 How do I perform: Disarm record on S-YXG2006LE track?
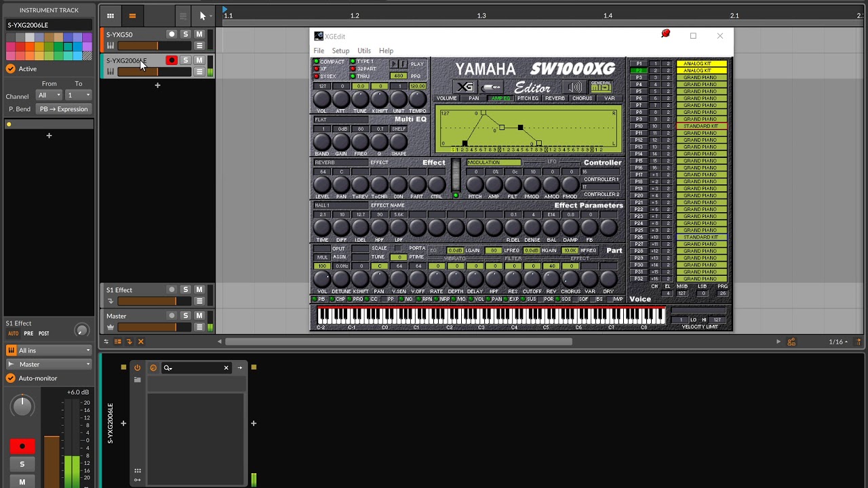172,60
